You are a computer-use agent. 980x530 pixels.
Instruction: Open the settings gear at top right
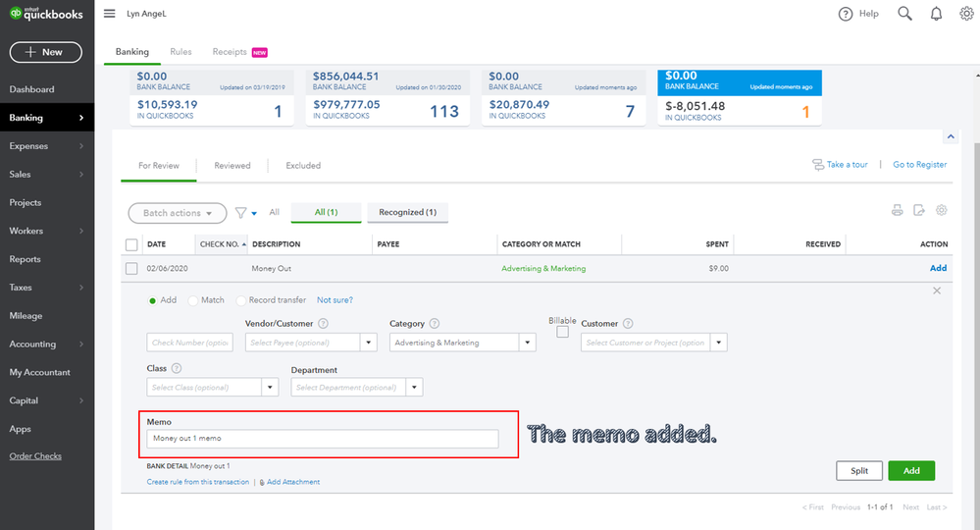click(966, 14)
